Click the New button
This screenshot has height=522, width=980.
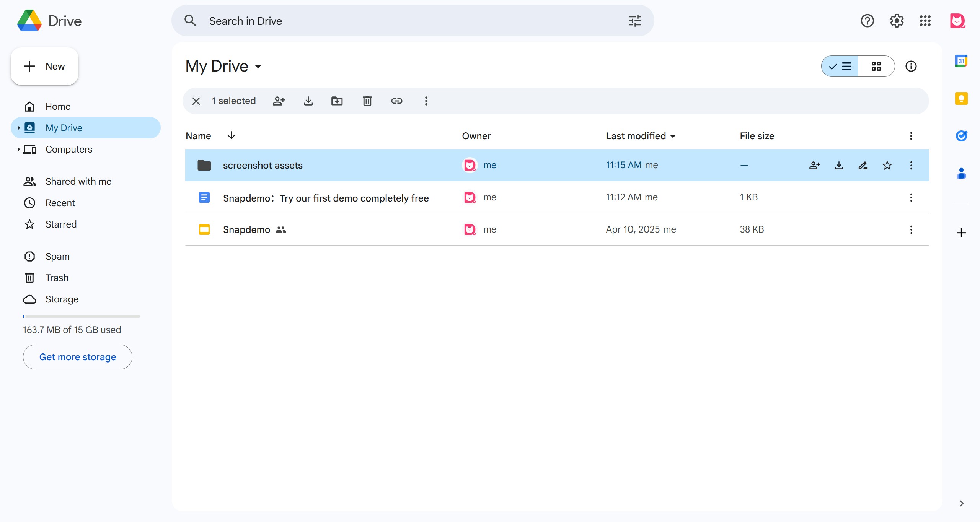pos(45,66)
